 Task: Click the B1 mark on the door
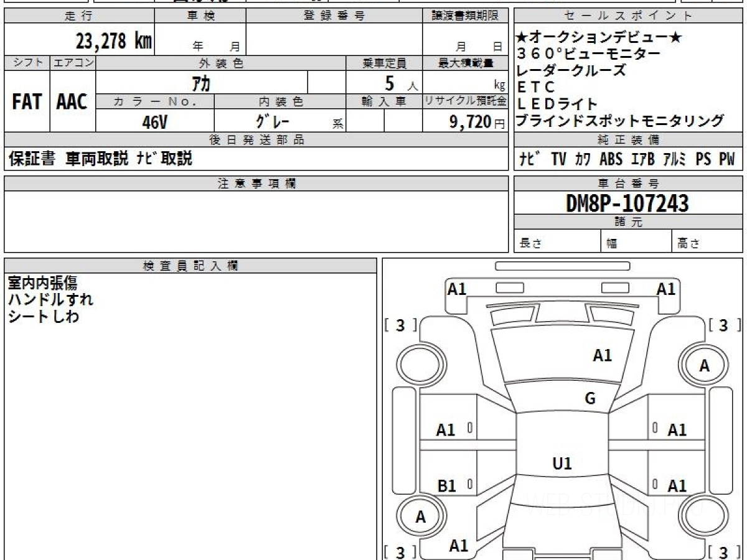(x=446, y=486)
